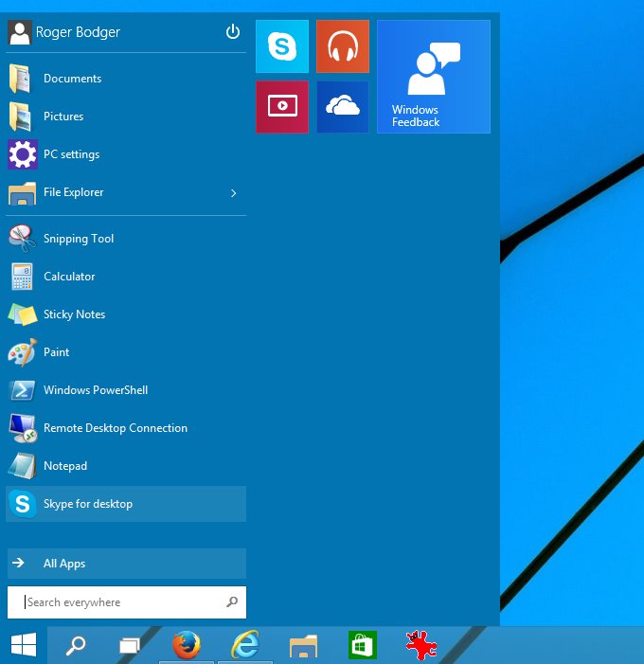The width and height of the screenshot is (644, 664).
Task: Open the Skype tile
Action: pyautogui.click(x=282, y=46)
